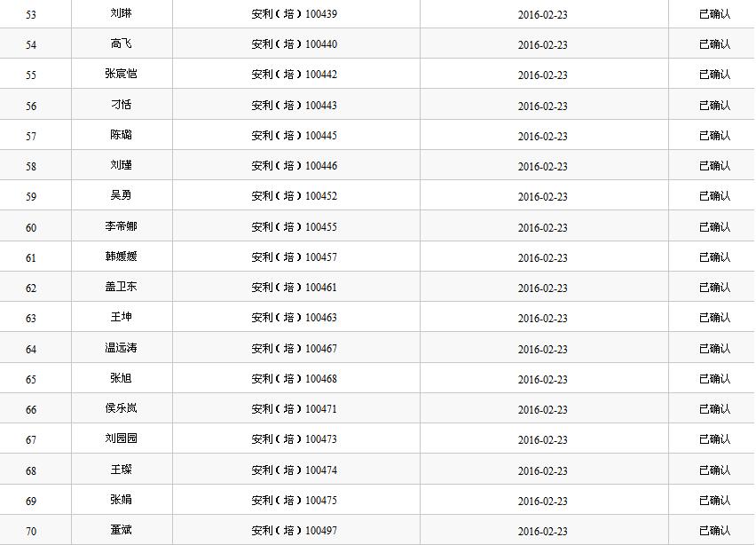Select certificate number 安利(培)100455
This screenshot has height=545, width=756.
coord(294,227)
